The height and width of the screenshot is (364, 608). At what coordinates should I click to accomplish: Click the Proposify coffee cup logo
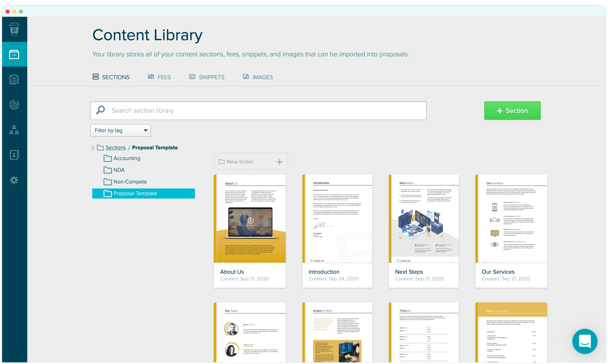click(14, 29)
